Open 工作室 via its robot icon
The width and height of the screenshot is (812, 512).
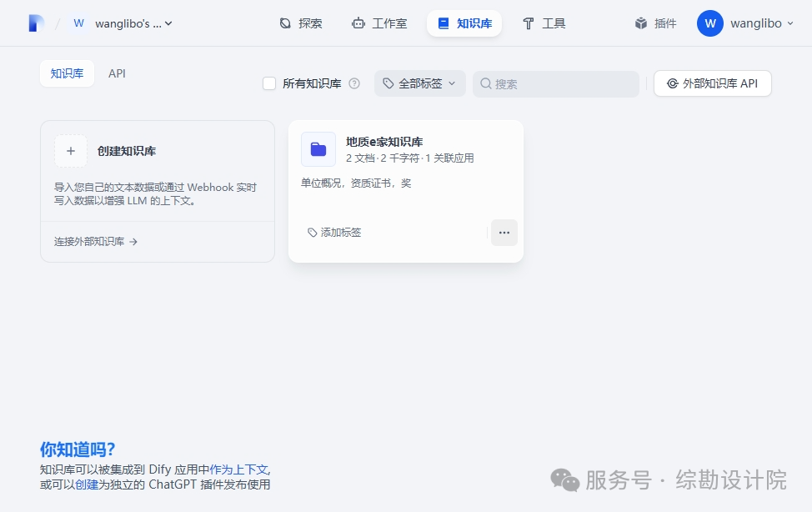(359, 23)
